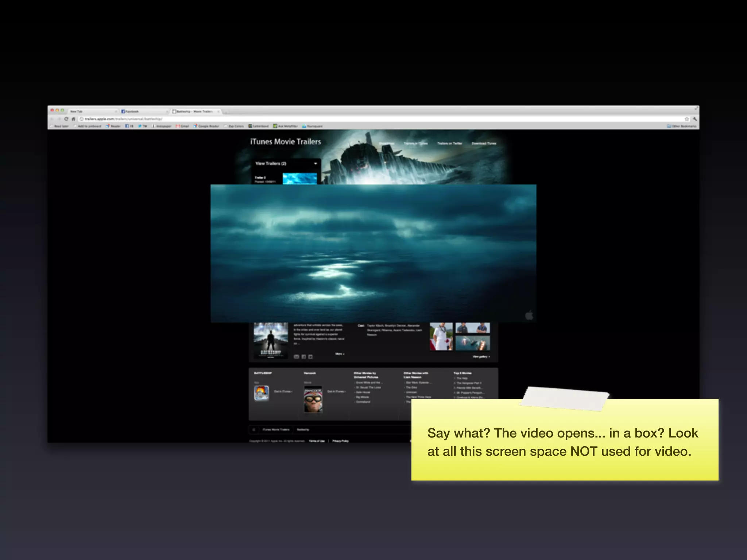Screen dimensions: 747x560
Task: Open Unknown in Liam Neeson list
Action: coord(411,392)
